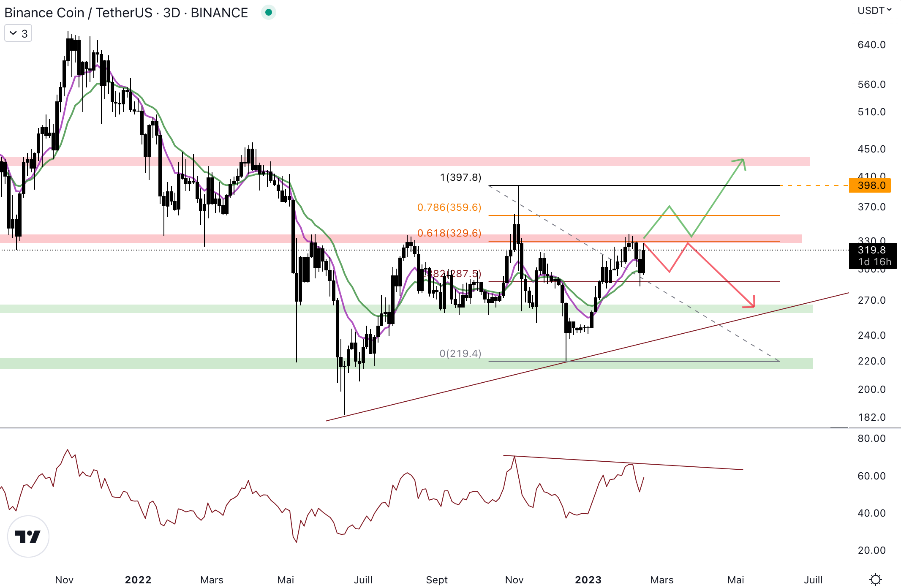The image size is (901, 588).
Task: Expand the collapsed indicators legend (3)
Action: click(x=18, y=33)
